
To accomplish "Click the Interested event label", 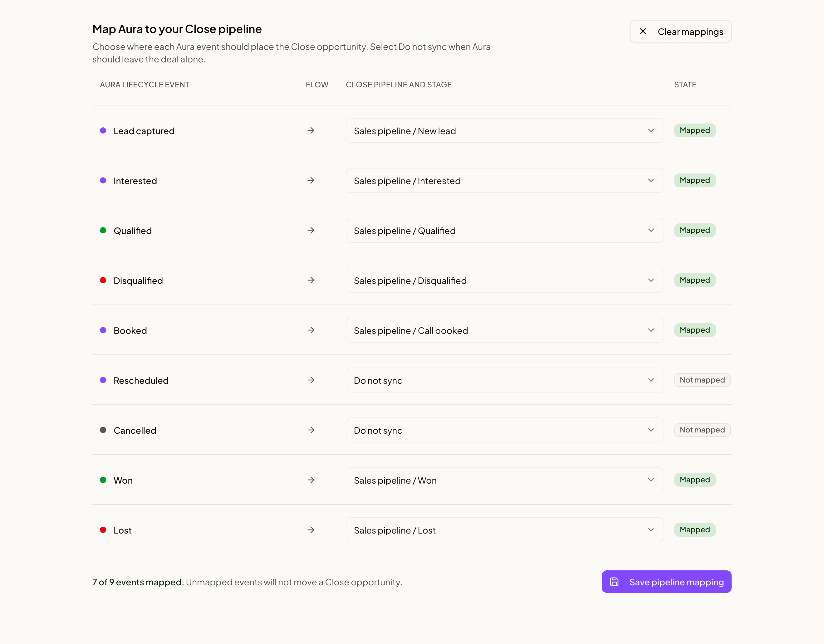I will pyautogui.click(x=135, y=181).
